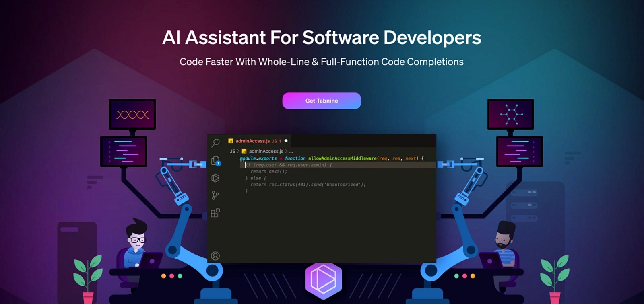Expand the breadcrumb ellipsis after adminAccess.js
Viewport: 644px width, 304px height.
pos(291,152)
